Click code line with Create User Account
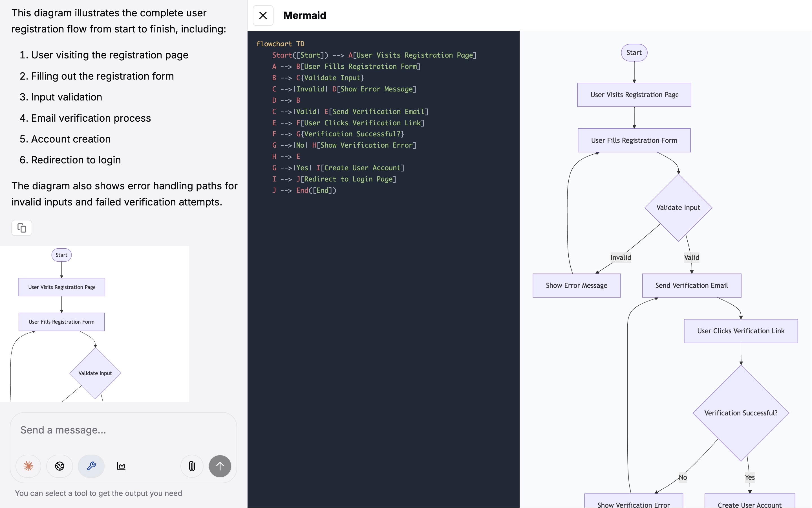This screenshot has height=508, width=812. 338,168
